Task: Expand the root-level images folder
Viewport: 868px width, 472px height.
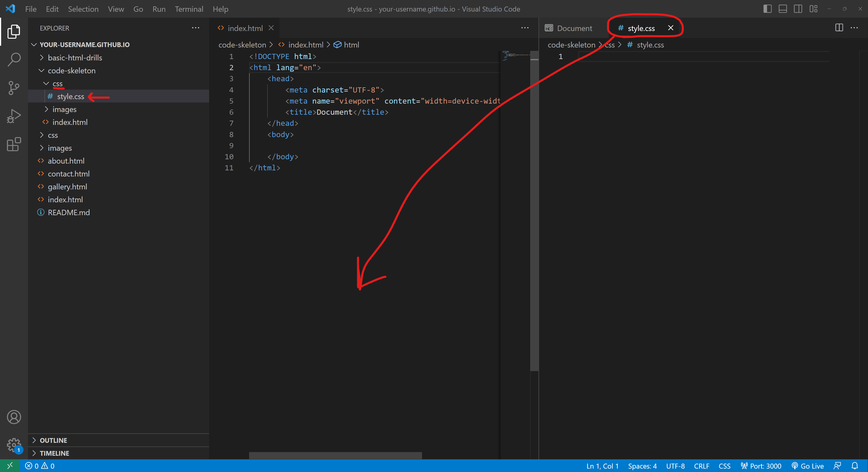Action: click(118, 148)
